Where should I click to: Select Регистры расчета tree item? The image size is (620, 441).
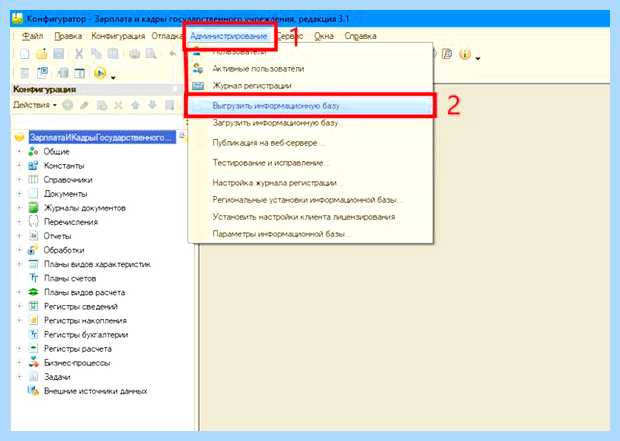(78, 349)
